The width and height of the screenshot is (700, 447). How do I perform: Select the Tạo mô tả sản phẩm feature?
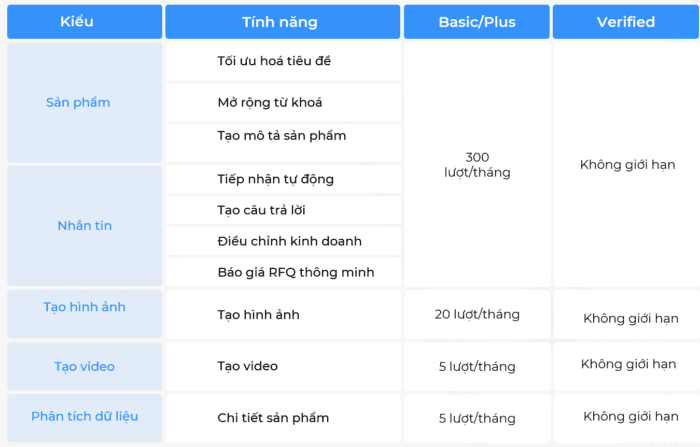281,135
